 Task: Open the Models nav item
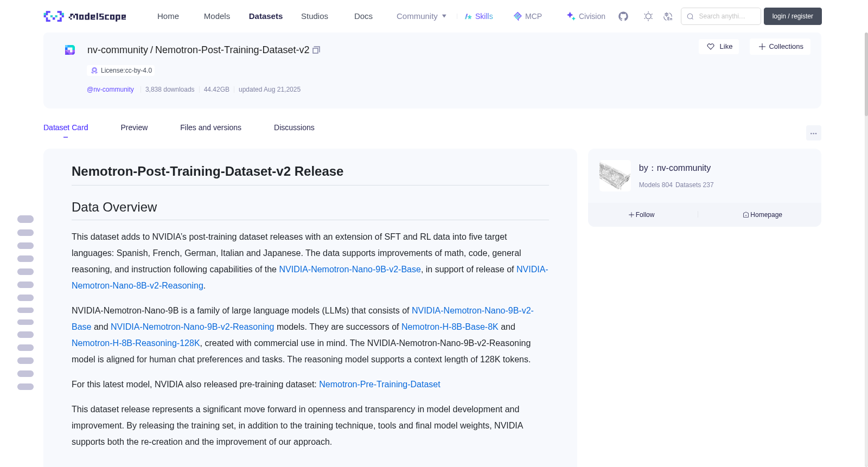click(217, 16)
